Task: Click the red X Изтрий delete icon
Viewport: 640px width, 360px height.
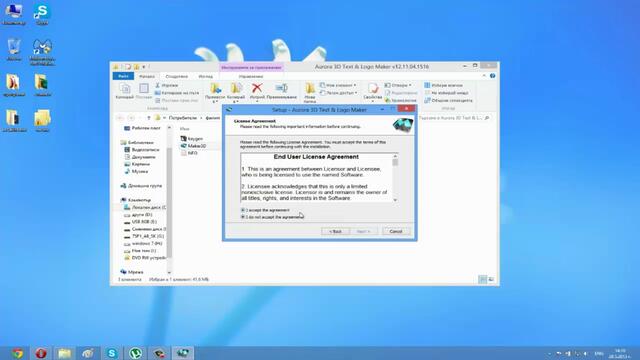Action: [257, 92]
